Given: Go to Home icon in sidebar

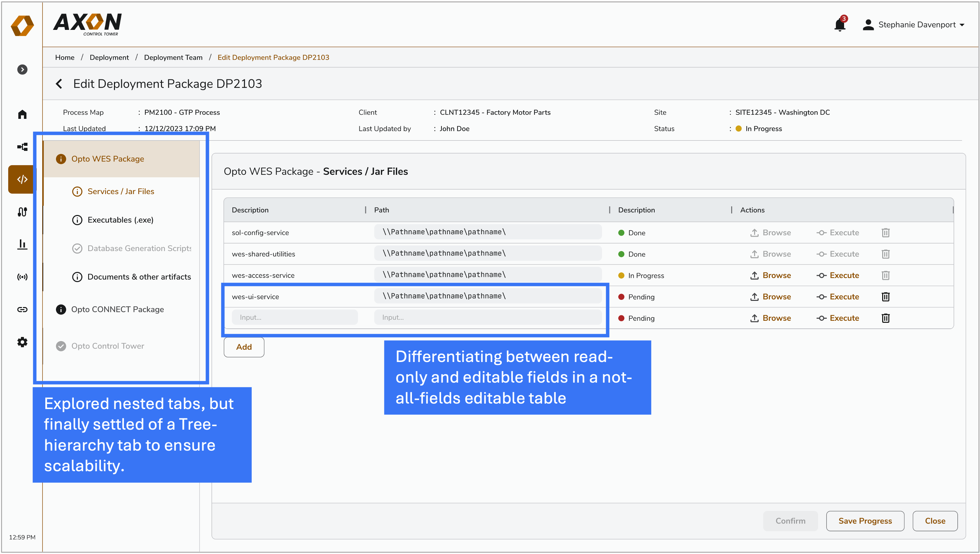Looking at the screenshot, I should (22, 114).
